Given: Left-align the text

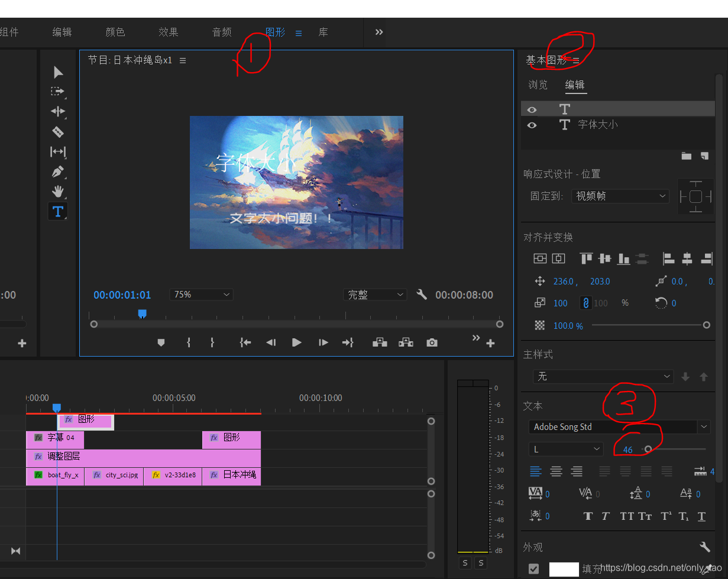Looking at the screenshot, I should [536, 471].
